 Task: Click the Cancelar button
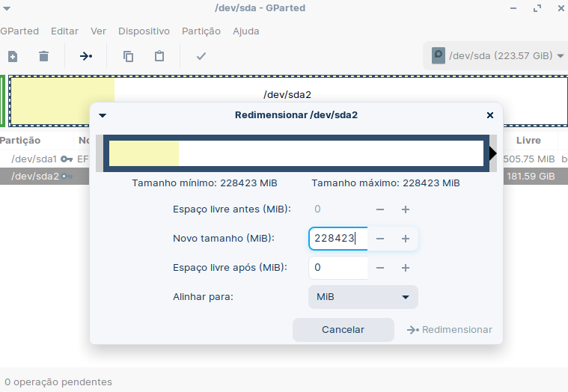click(343, 330)
